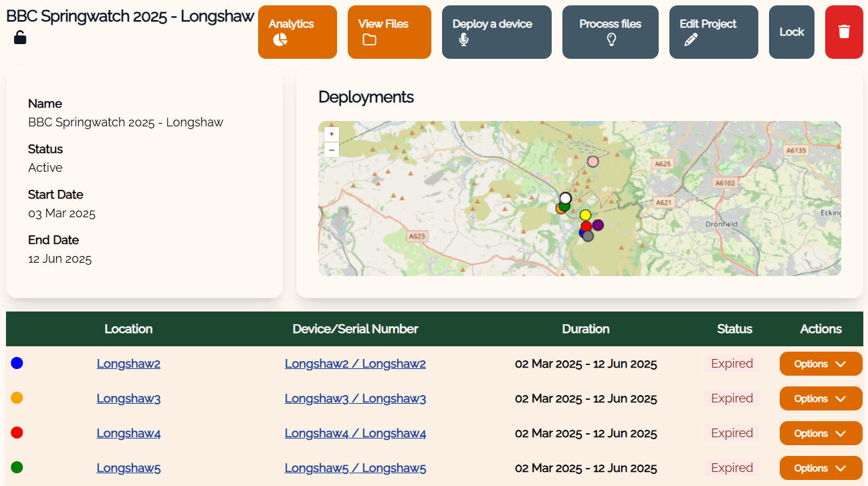Screen dimensions: 868x486
Task: Click the red trash delete button
Action: point(844,32)
